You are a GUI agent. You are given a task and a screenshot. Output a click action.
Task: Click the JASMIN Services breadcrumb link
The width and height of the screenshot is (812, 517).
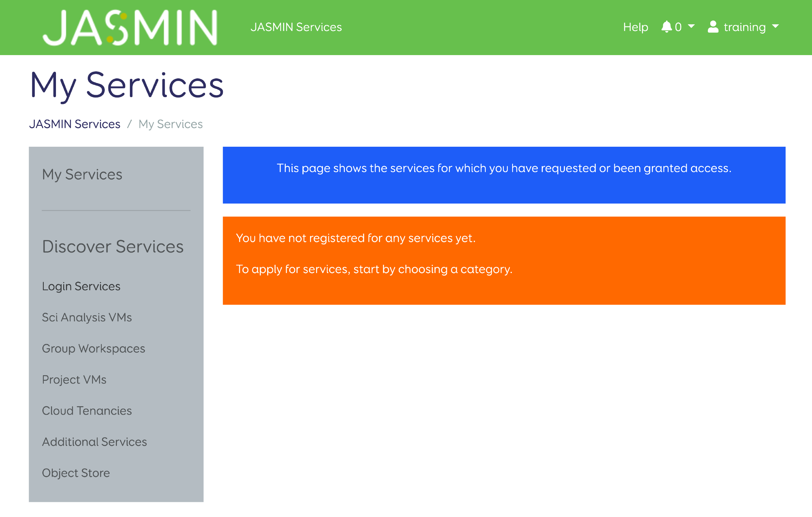coord(75,124)
